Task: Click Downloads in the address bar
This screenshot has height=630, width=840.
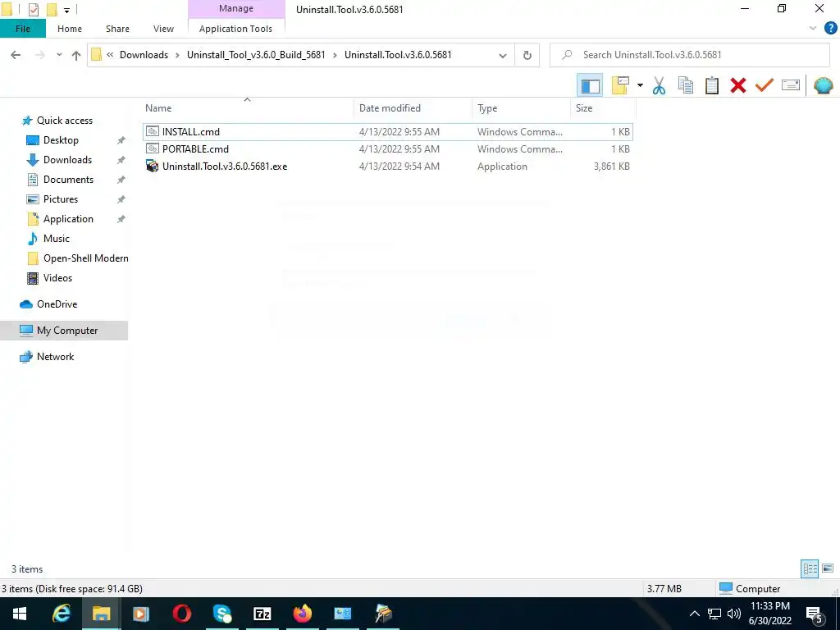Action: coord(144,55)
